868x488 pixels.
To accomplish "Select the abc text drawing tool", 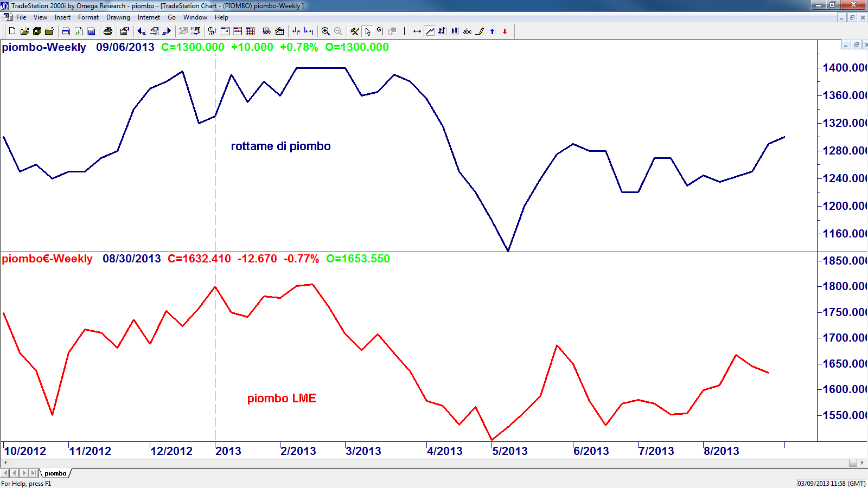I will click(x=467, y=31).
